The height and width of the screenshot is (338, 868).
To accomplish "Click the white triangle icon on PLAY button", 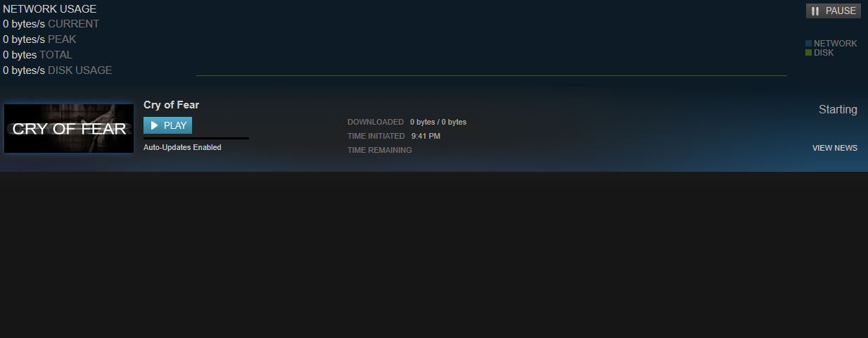I will tap(154, 125).
